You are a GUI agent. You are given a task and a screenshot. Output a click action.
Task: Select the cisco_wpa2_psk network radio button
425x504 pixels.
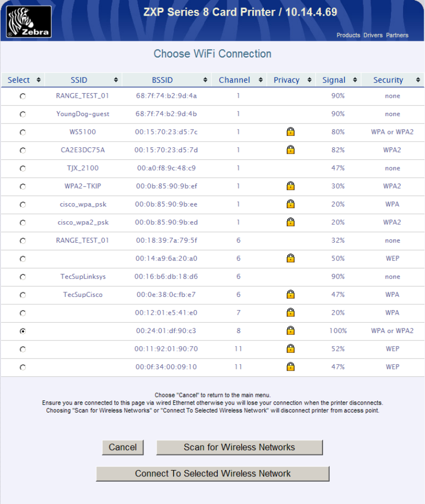pos(23,222)
